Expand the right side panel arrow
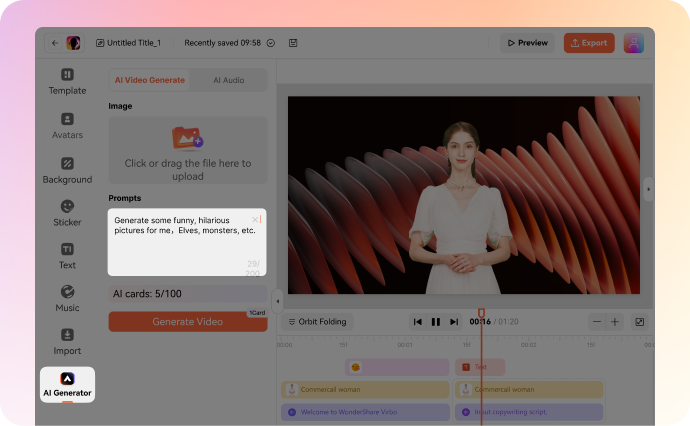This screenshot has height=426, width=690. click(x=648, y=189)
